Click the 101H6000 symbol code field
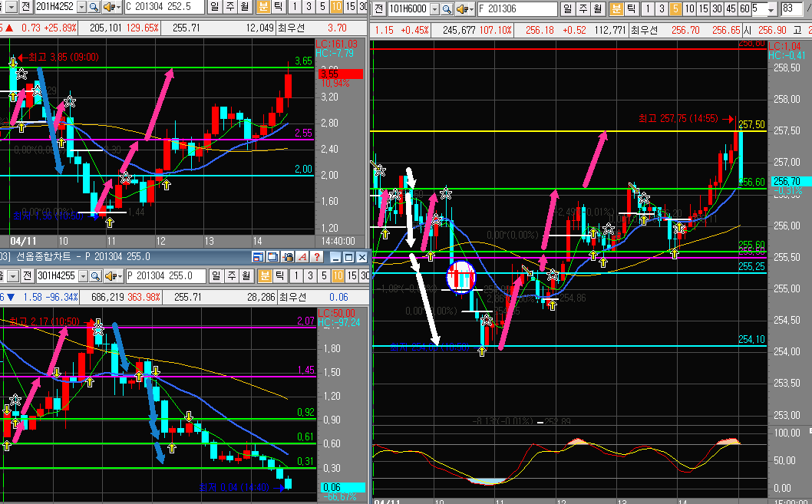This screenshot has height=504, width=812. coord(409,8)
